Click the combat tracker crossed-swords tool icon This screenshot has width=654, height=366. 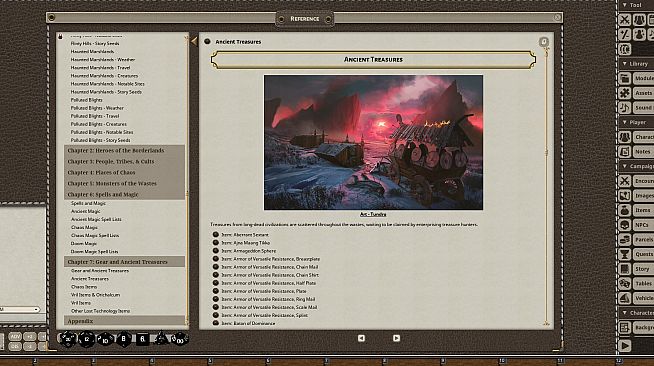[x=625, y=20]
